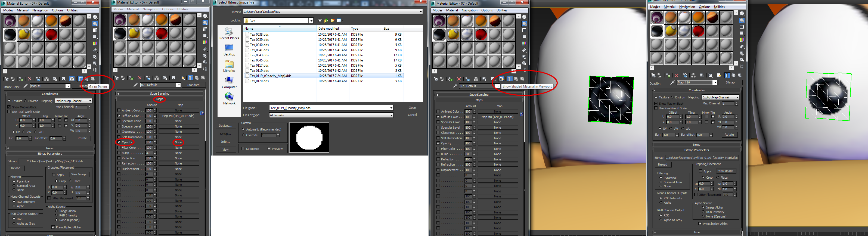Toggle Preview checkbox in bitmap dialog
This screenshot has width=868, height=236.
point(269,149)
